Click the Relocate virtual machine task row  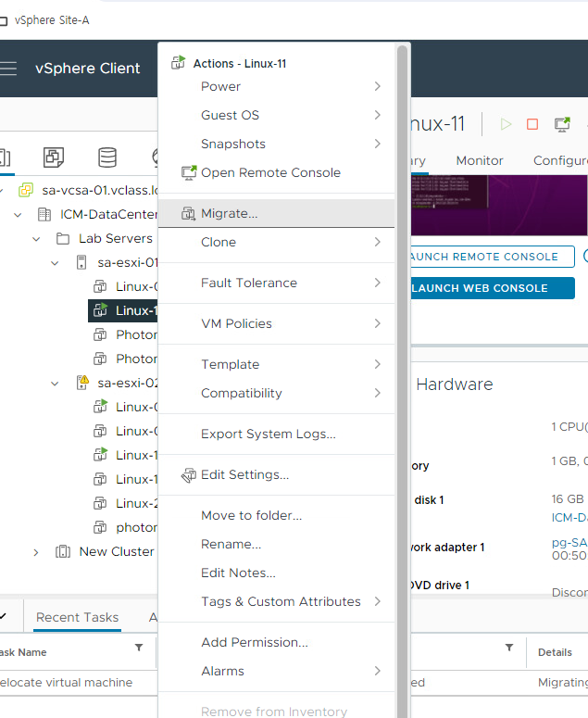[x=294, y=683]
